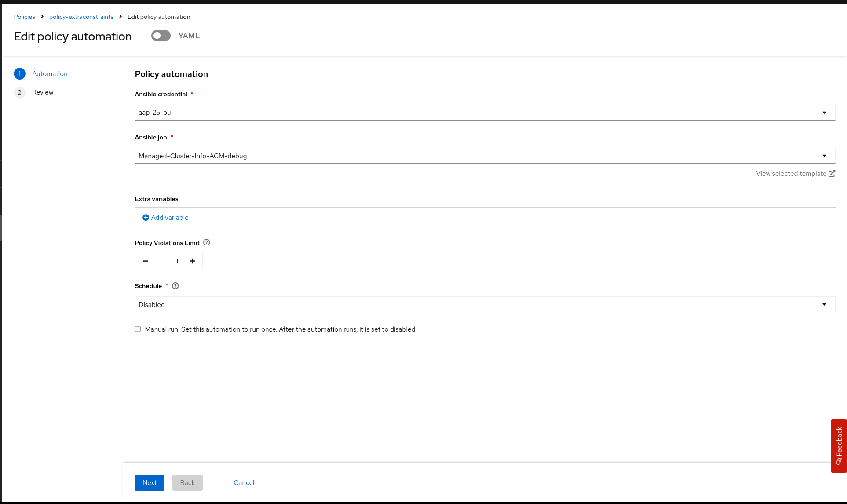
Task: Toggle the YAML switch on
Action: click(x=161, y=36)
